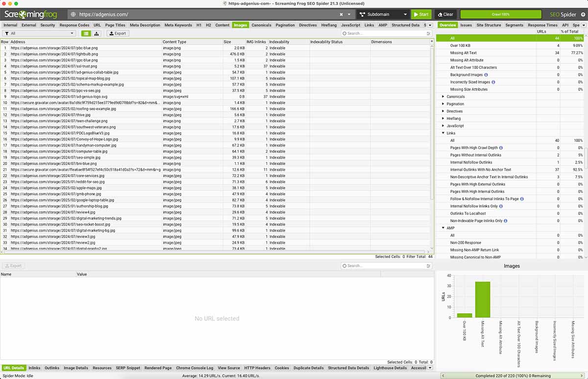This screenshot has height=379, width=588.
Task: Select the Missing Alt Text filter row
Action: click(510, 53)
